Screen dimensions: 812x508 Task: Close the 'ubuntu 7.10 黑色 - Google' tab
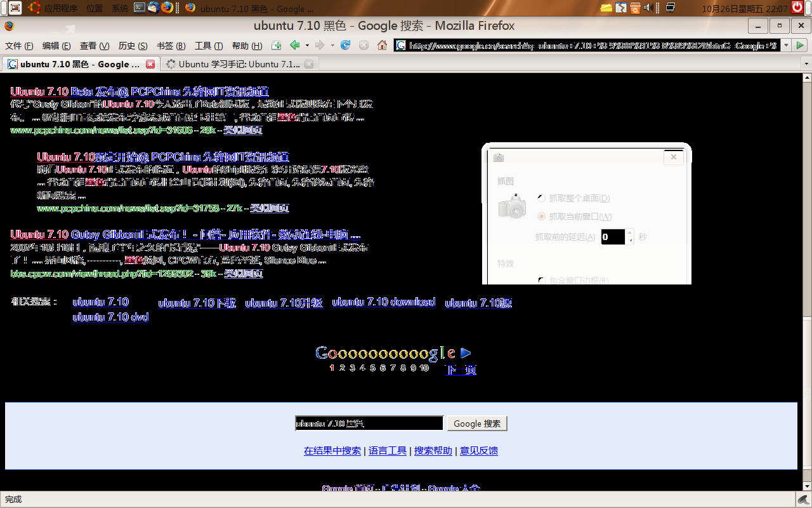[x=150, y=64]
